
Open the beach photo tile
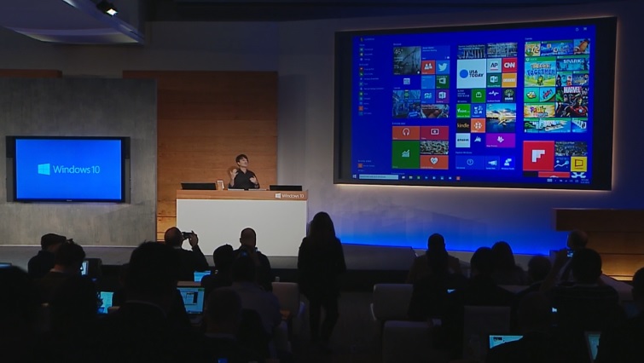501,118
